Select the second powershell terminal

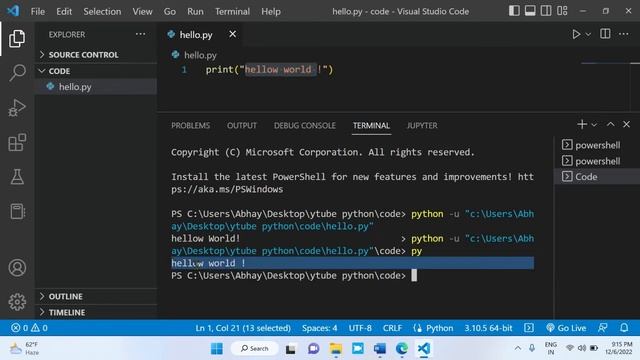pos(597,161)
